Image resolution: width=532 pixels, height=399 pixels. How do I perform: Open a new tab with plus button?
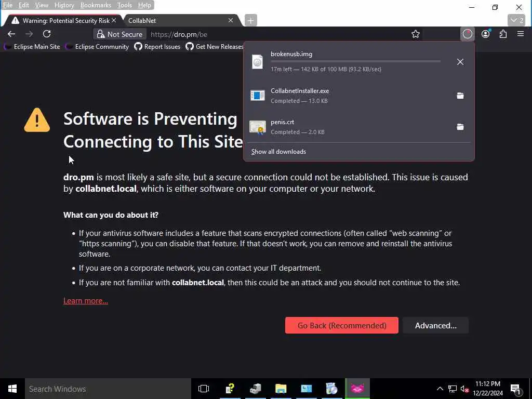click(x=251, y=20)
